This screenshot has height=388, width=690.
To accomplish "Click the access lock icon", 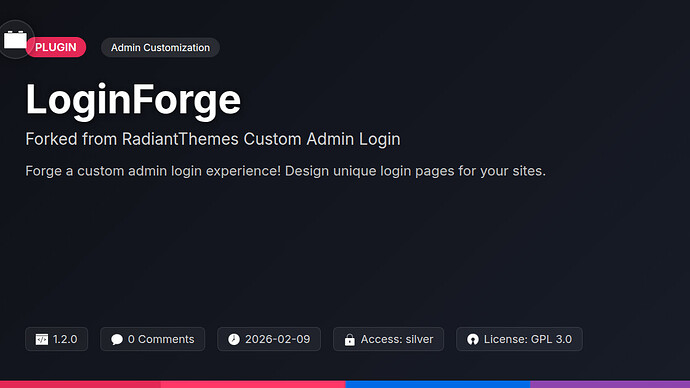I will click(x=350, y=339).
